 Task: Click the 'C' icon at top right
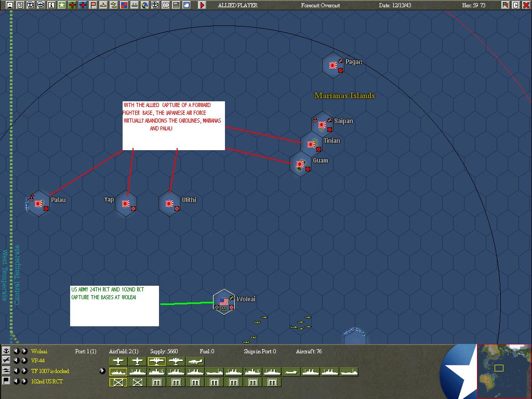(x=516, y=5)
